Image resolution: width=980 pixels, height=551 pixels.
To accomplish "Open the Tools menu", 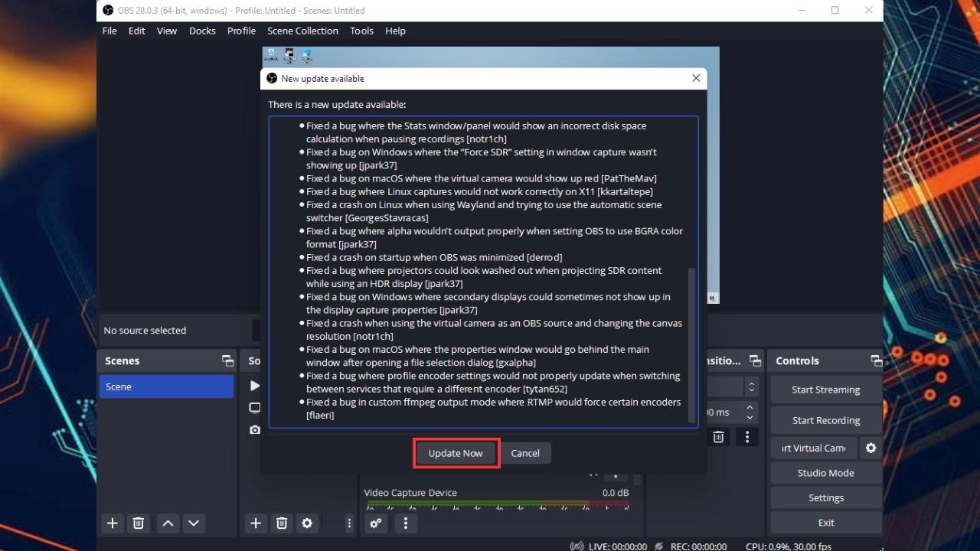I will (361, 31).
